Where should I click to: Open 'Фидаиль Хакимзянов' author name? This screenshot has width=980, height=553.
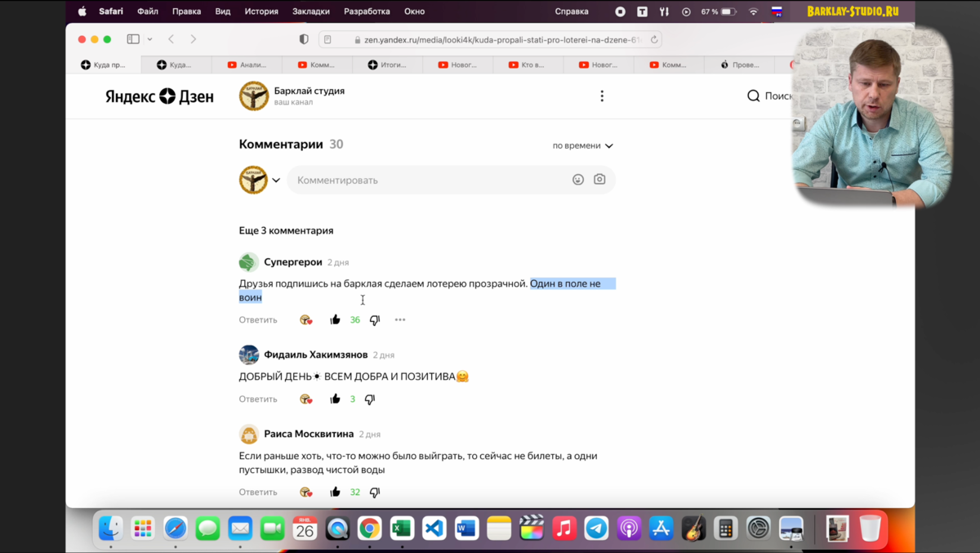click(316, 355)
